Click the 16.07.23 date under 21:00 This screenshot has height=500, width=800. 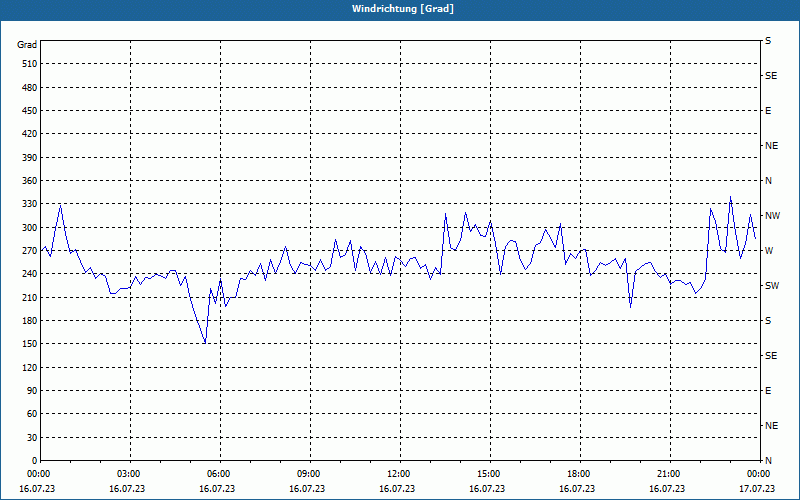click(x=667, y=489)
